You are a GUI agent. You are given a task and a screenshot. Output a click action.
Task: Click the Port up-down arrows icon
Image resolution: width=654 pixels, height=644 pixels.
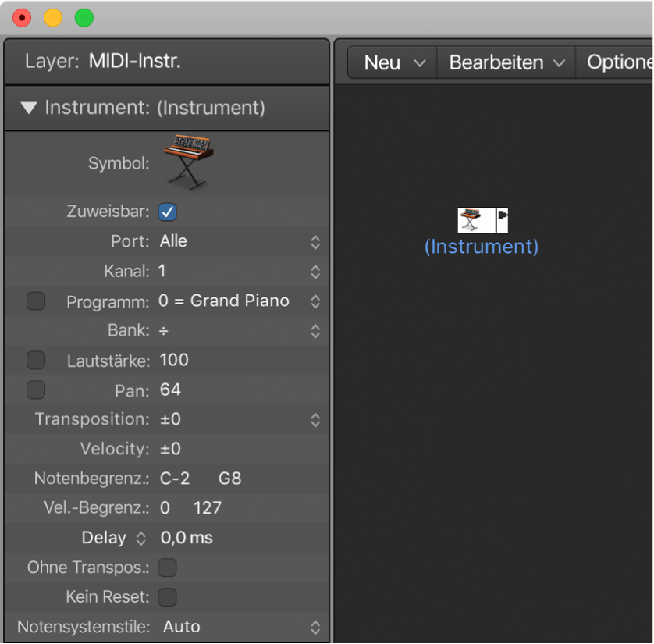(x=315, y=242)
